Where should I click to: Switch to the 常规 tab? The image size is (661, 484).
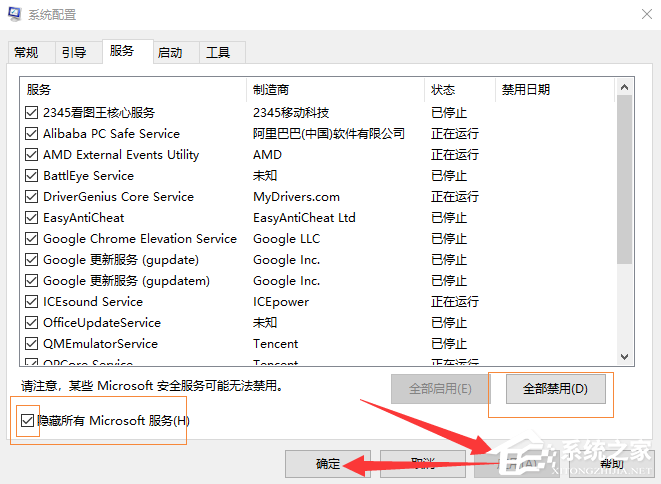point(26,52)
